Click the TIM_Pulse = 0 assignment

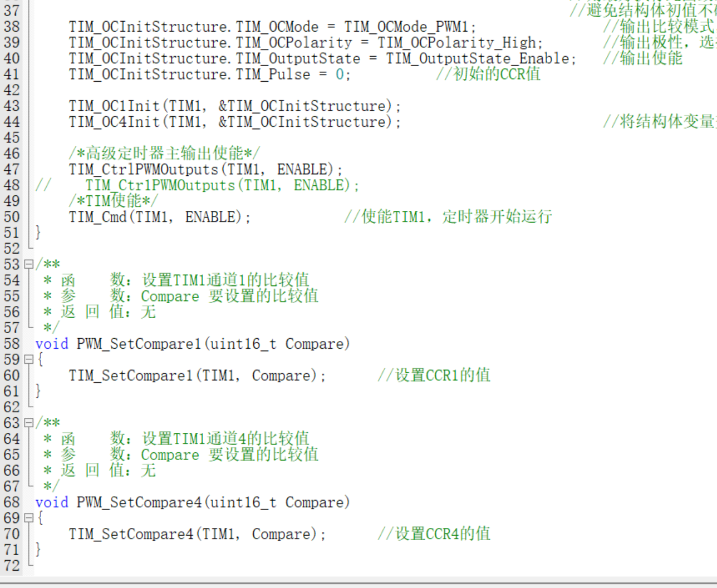click(x=209, y=75)
